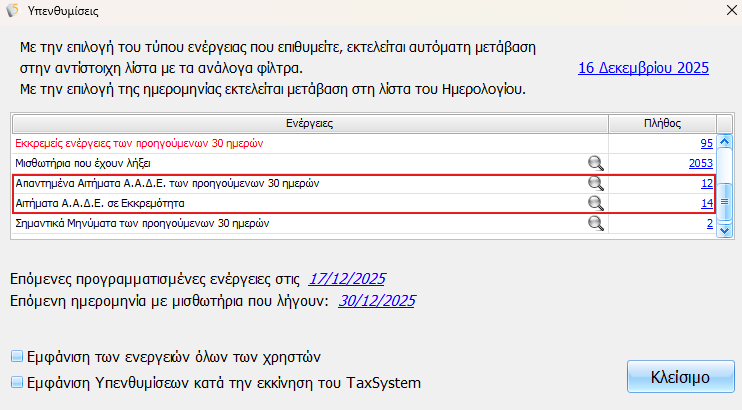Click magnifier icon for Μισθωτήρια που έχουν λήξει
742x410 pixels.
pos(595,163)
